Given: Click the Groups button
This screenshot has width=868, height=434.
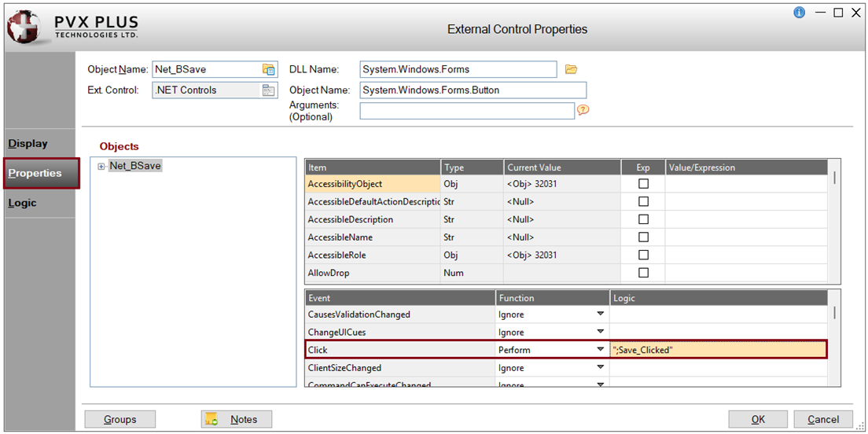Looking at the screenshot, I should [120, 419].
